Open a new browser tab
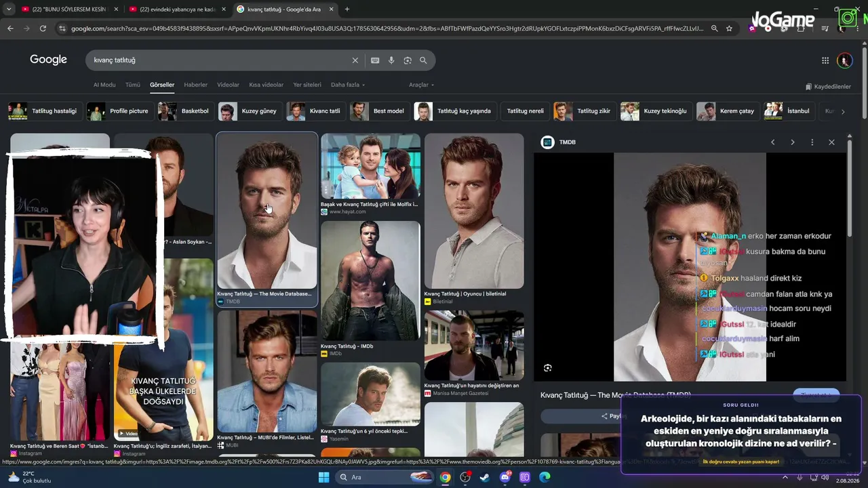Image resolution: width=868 pixels, height=488 pixels. click(347, 9)
